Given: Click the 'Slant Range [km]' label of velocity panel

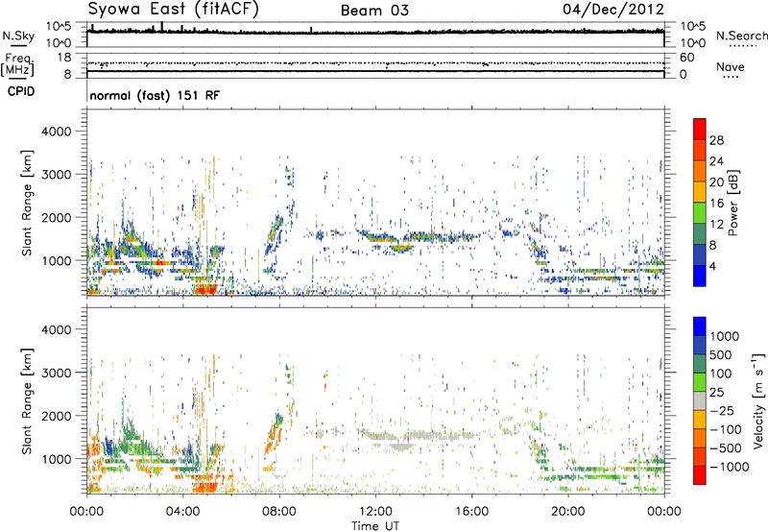Looking at the screenshot, I should tap(27, 401).
